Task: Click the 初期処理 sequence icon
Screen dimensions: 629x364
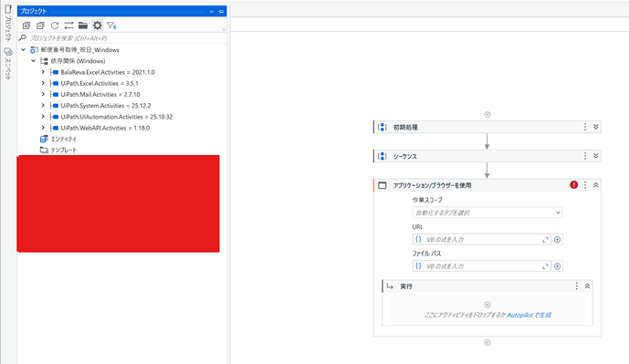Action: [x=383, y=127]
